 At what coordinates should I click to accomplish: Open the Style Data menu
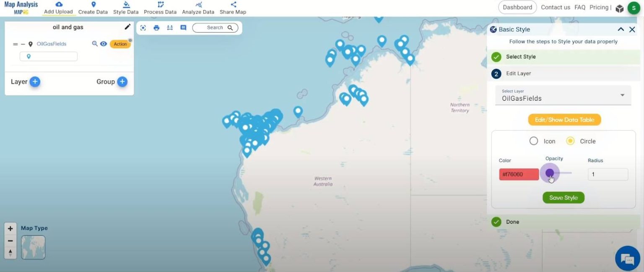126,8
